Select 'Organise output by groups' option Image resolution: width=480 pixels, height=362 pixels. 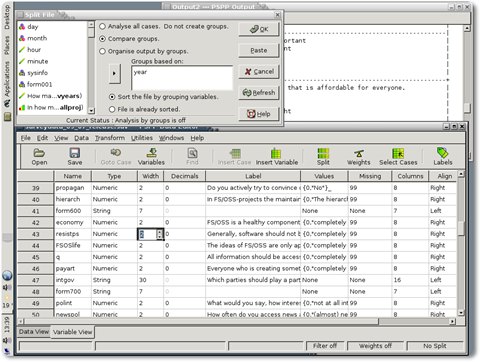(x=102, y=51)
